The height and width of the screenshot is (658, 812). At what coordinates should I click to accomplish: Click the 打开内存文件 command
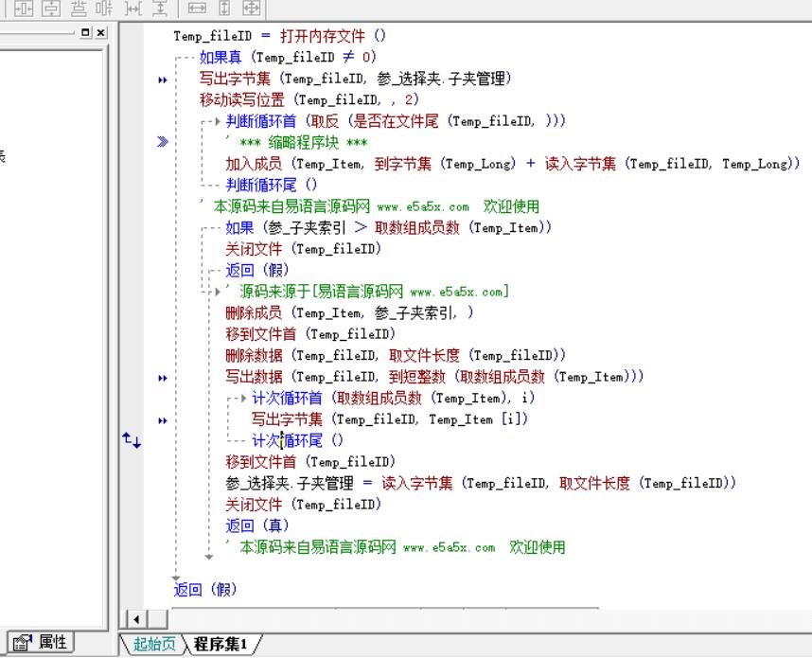(x=322, y=36)
